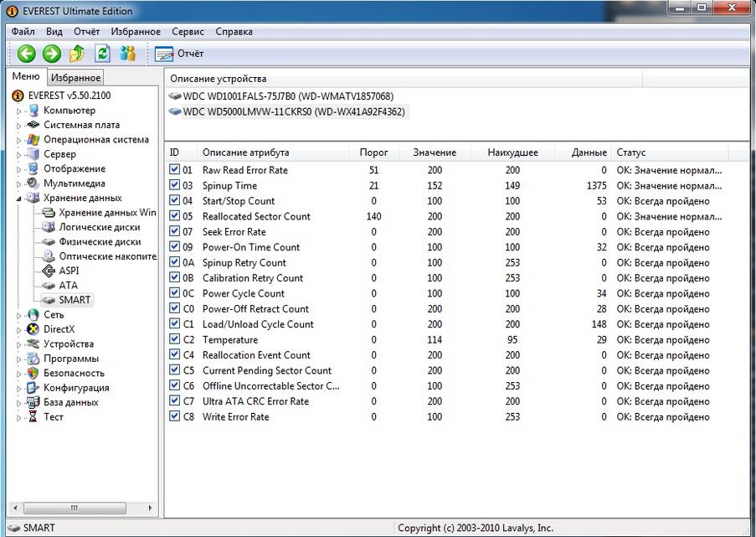Click the up-level folder arrow icon
This screenshot has width=756, height=537.
(x=77, y=54)
